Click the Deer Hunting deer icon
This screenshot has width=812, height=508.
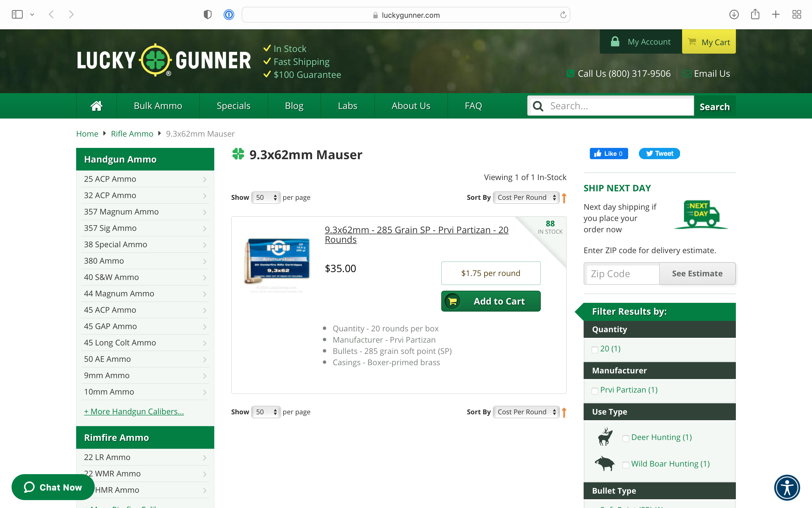coord(605,437)
